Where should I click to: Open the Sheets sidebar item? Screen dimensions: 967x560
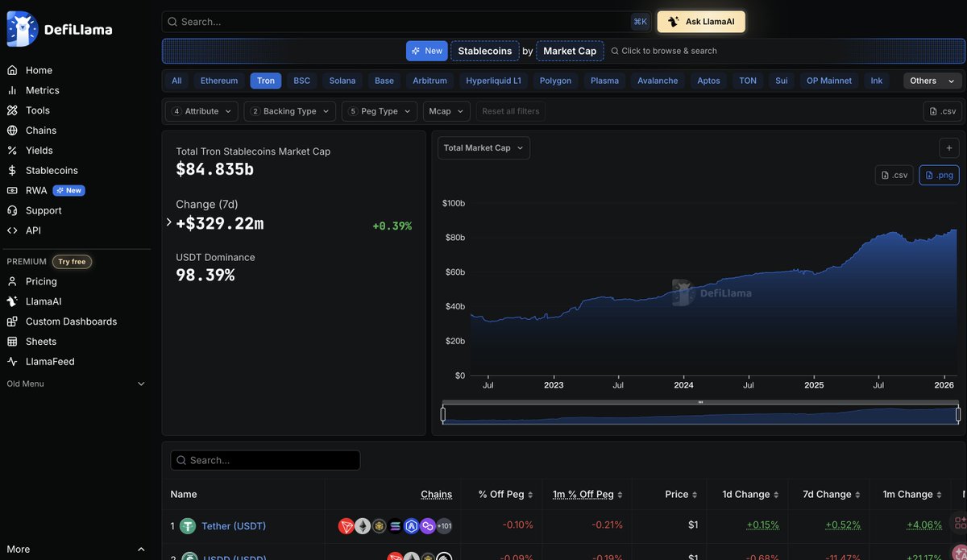41,342
